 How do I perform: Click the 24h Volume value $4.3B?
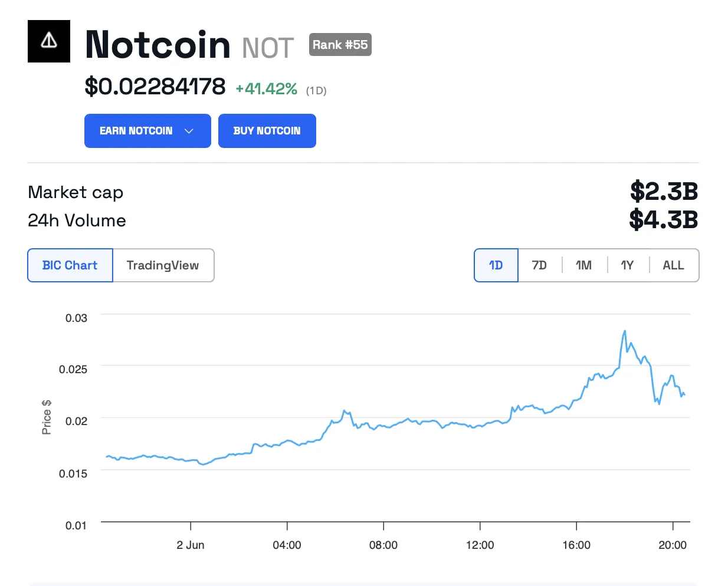coord(664,220)
